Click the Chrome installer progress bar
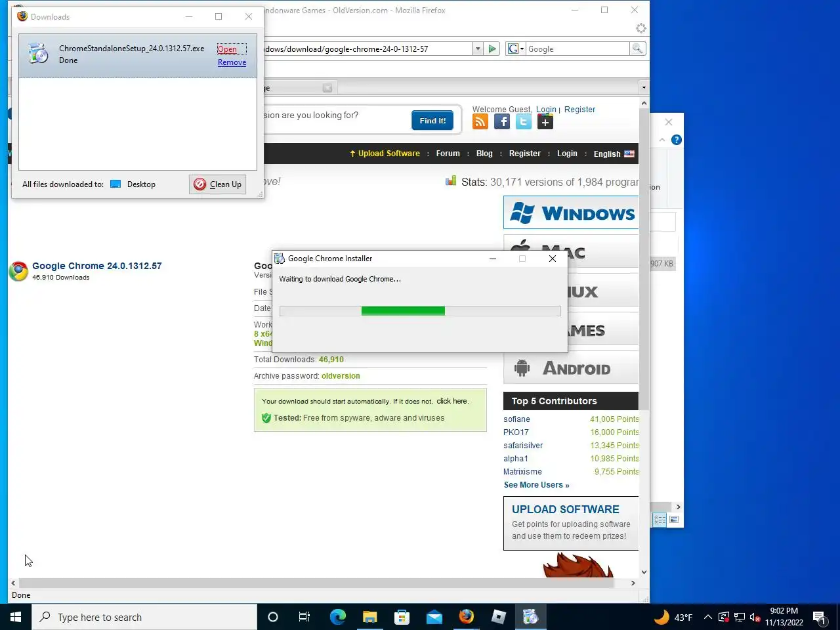This screenshot has height=630, width=840. point(420,311)
